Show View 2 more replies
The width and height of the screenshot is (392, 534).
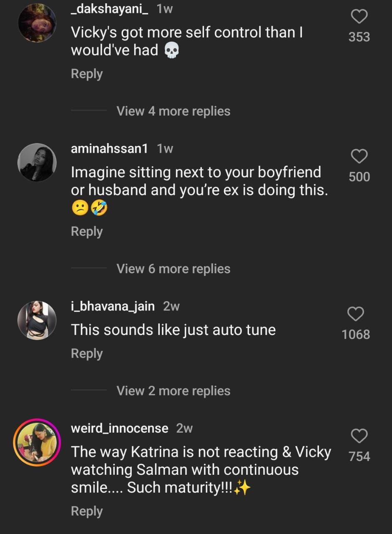coord(173,391)
